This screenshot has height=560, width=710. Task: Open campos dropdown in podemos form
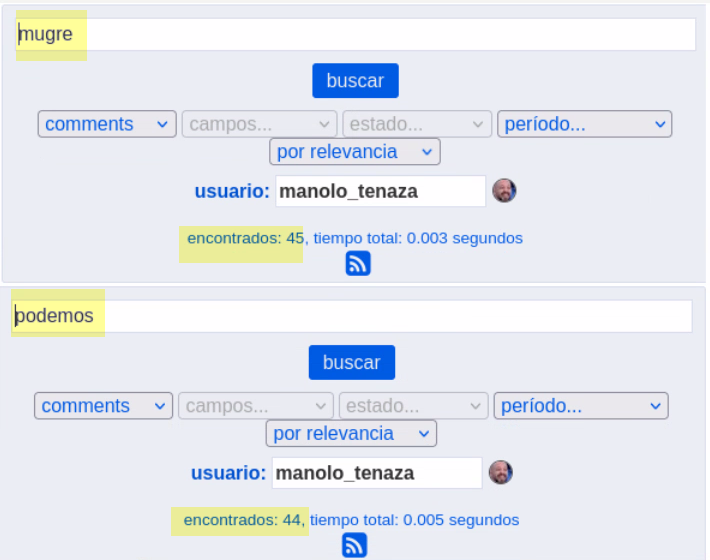click(x=256, y=406)
